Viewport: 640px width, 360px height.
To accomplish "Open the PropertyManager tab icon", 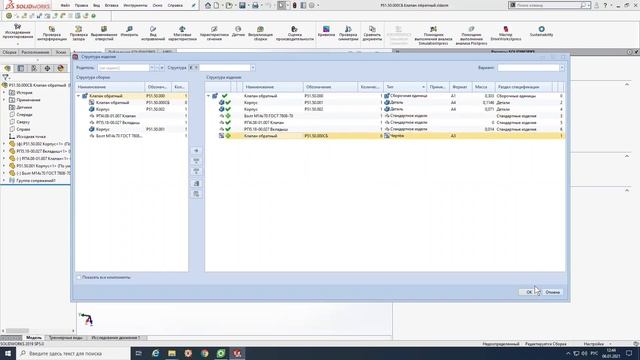I will pyautogui.click(x=21, y=68).
